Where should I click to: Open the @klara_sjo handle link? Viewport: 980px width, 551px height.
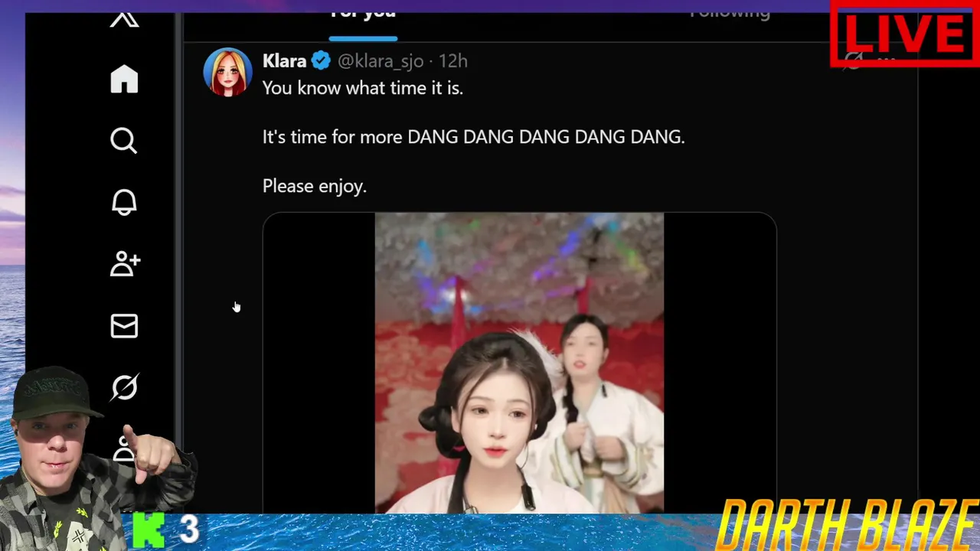tap(381, 61)
